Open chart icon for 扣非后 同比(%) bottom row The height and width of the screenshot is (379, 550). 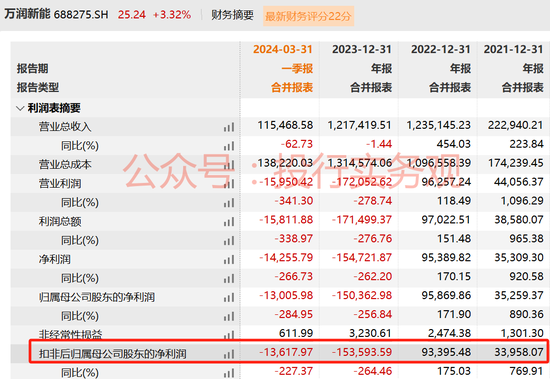click(x=229, y=373)
